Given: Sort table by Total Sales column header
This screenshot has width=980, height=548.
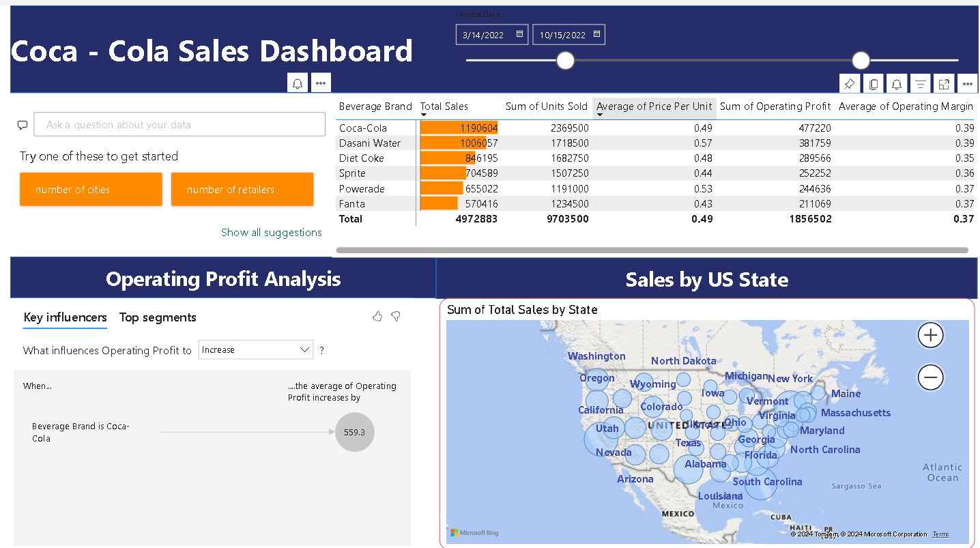Looking at the screenshot, I should 444,106.
